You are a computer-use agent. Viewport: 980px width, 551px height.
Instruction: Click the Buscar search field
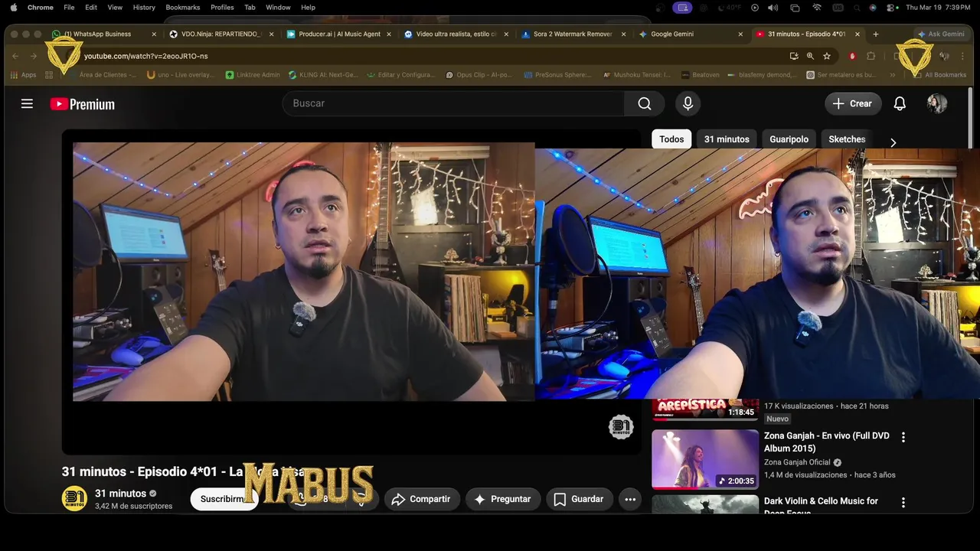click(x=453, y=103)
